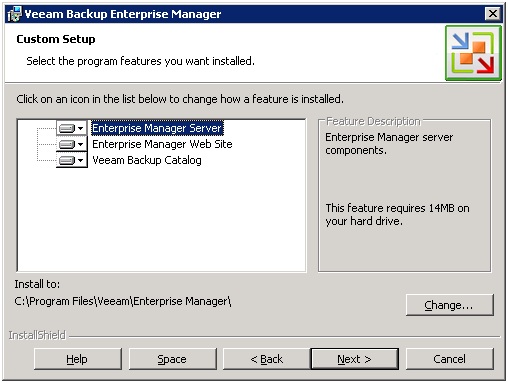This screenshot has width=508, height=383.
Task: Go to previous step with Back
Action: click(266, 359)
